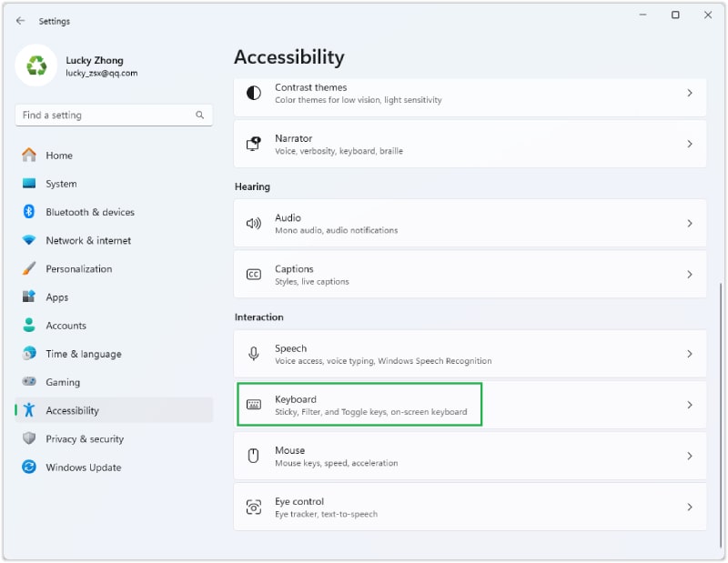Click the Windows Update refresh icon
The height and width of the screenshot is (563, 728).
point(29,467)
